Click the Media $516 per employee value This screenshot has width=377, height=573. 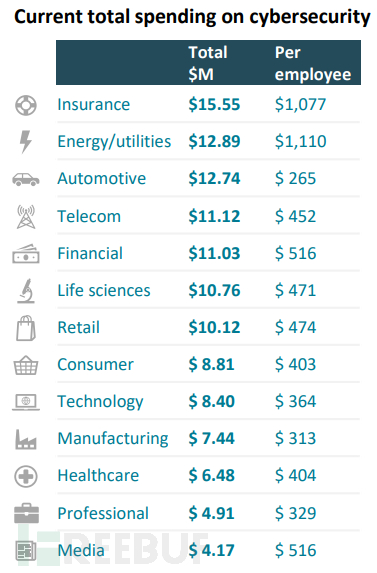[296, 550]
